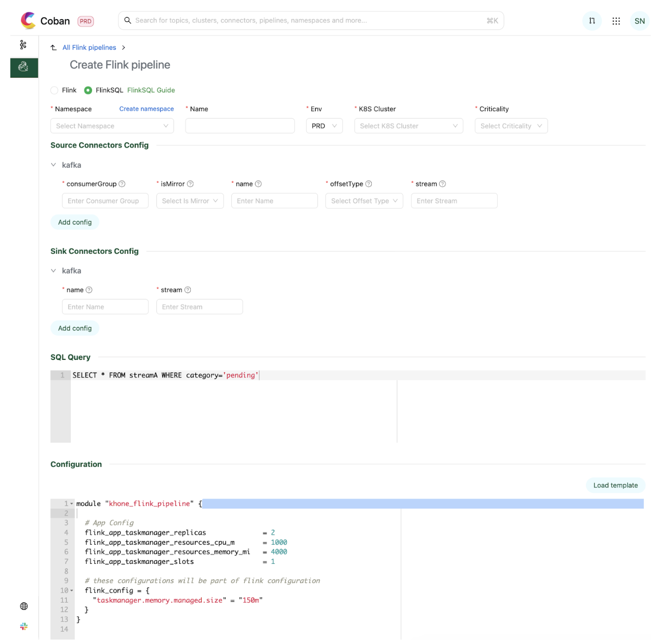Image resolution: width=664 pixels, height=644 pixels.
Task: Show help for offsetType field
Action: [368, 184]
